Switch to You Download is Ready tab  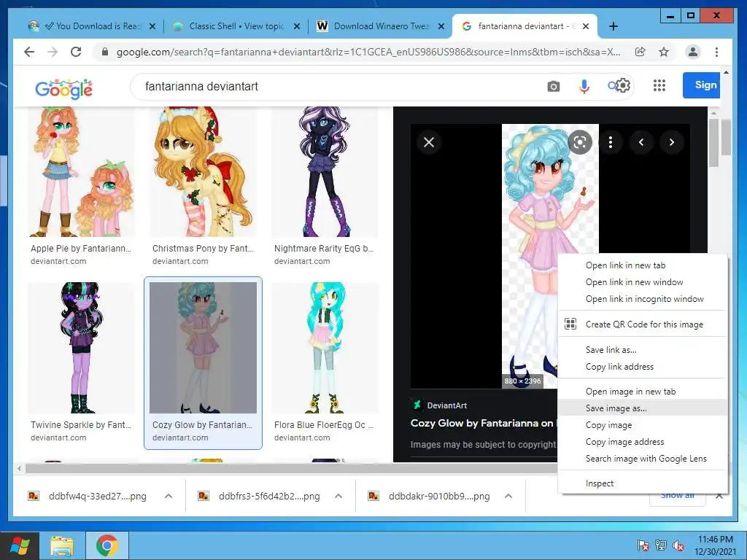point(91,26)
